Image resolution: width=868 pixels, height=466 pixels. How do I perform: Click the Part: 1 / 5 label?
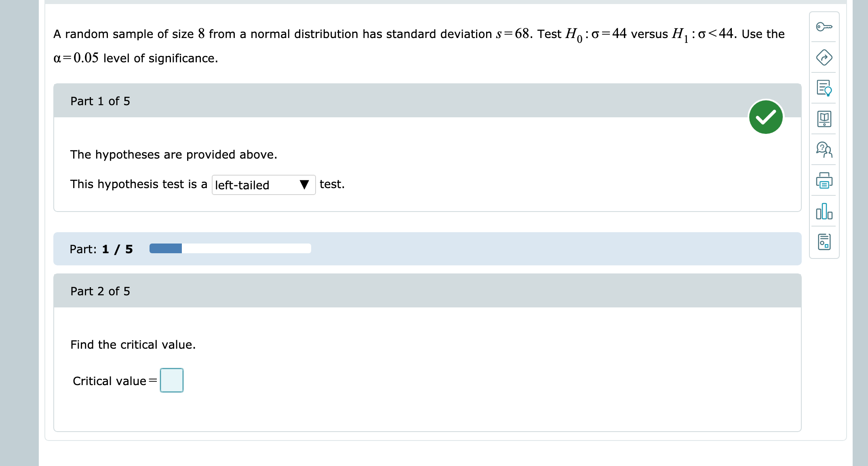tap(101, 249)
